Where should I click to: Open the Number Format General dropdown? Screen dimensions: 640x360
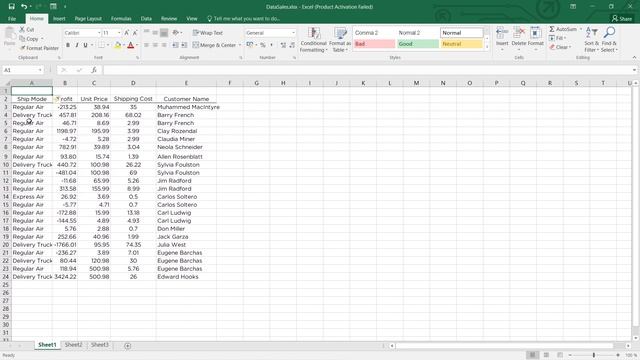coord(293,33)
